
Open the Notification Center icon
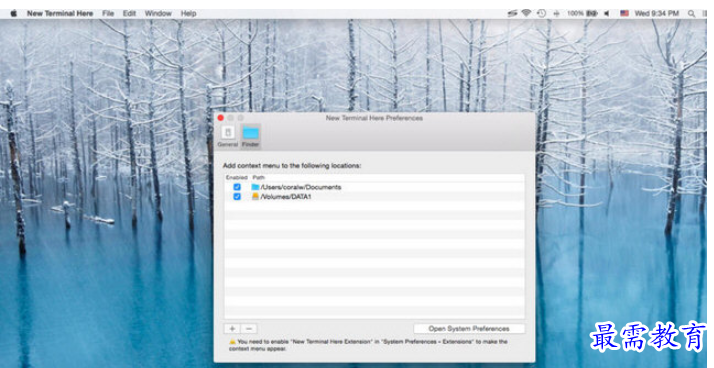[704, 14]
